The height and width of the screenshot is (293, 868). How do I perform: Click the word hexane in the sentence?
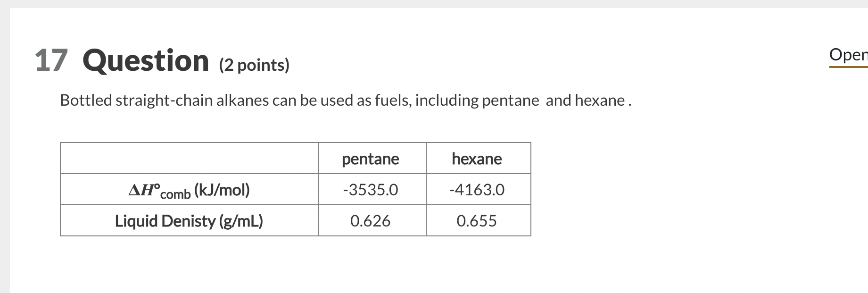600,100
